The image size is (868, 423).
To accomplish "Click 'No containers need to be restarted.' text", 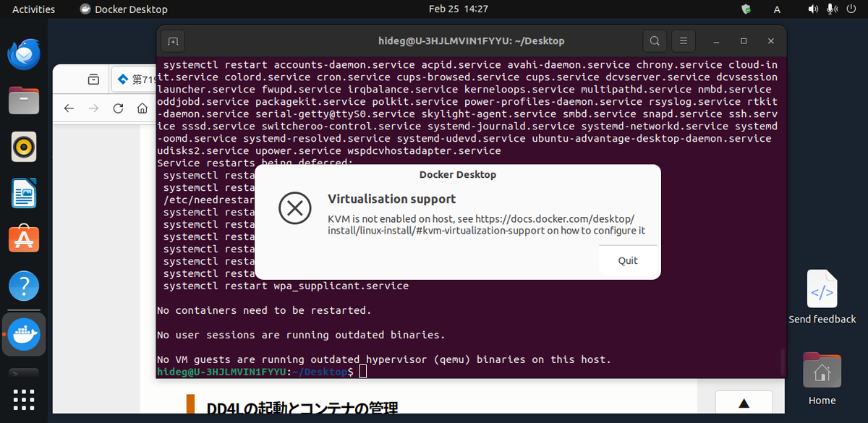I will click(x=264, y=310).
